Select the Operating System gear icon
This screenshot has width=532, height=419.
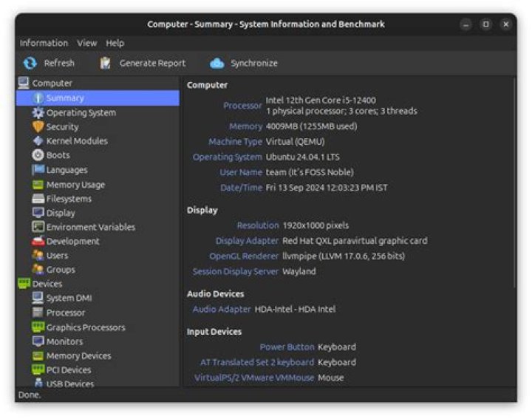(38, 112)
